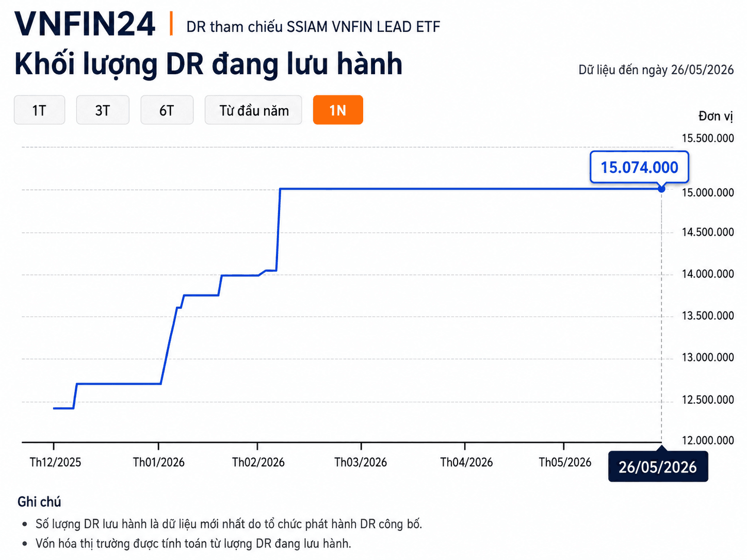The height and width of the screenshot is (560, 747).
Task: Choose the 6T period button
Action: (167, 110)
